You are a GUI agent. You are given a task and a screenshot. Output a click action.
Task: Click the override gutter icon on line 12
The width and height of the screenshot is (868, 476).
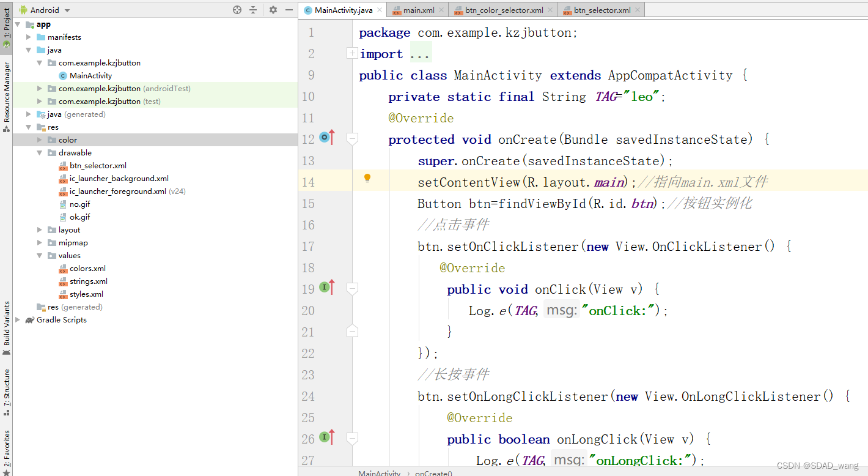point(327,138)
